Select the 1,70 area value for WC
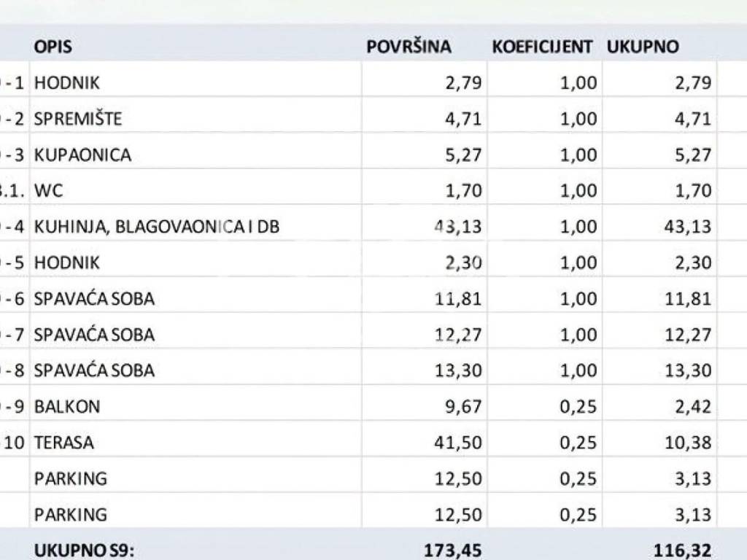 (463, 190)
